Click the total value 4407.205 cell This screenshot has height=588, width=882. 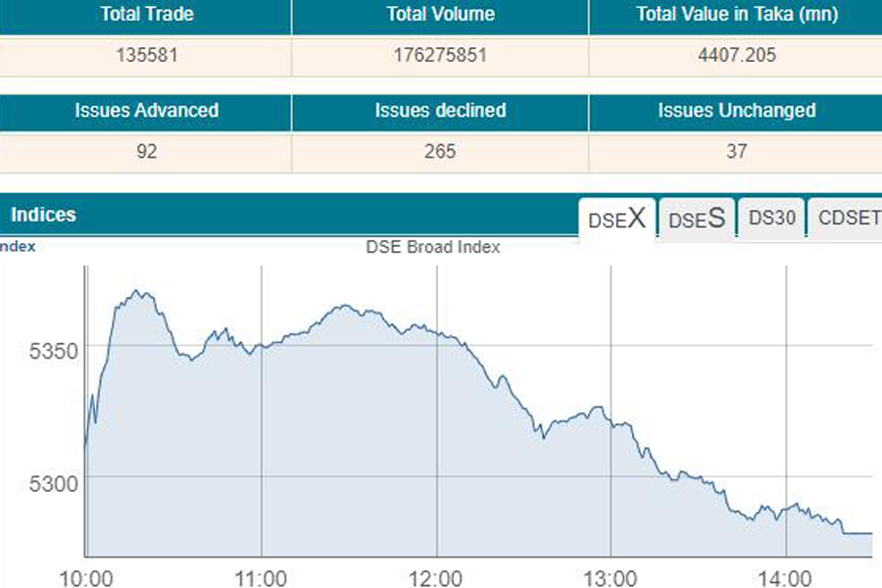(x=734, y=56)
